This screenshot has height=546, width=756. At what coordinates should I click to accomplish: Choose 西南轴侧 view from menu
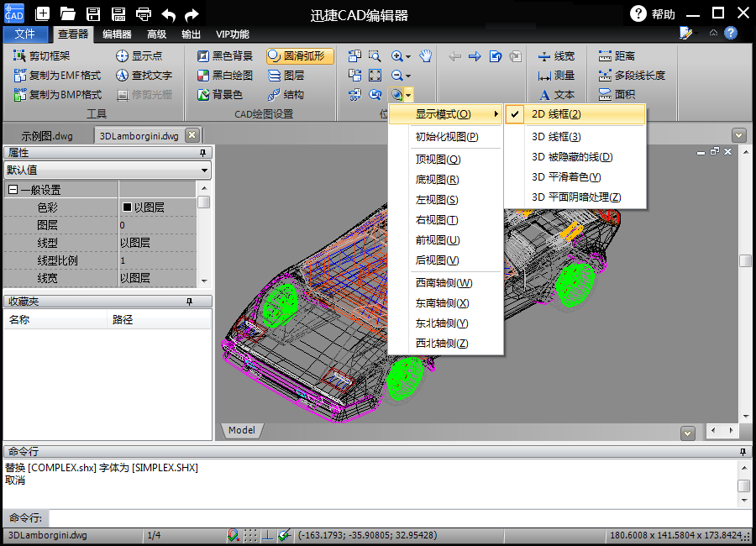[444, 283]
